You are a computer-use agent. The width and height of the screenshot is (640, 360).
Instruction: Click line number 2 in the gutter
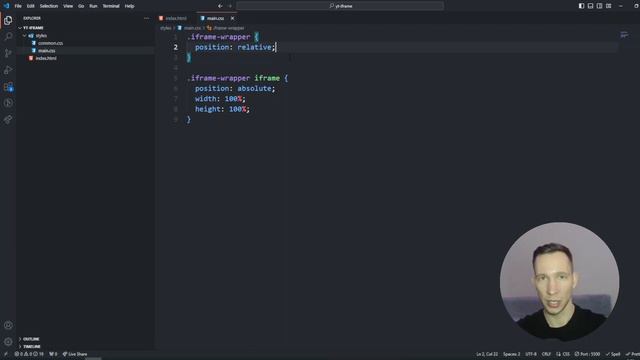click(176, 47)
